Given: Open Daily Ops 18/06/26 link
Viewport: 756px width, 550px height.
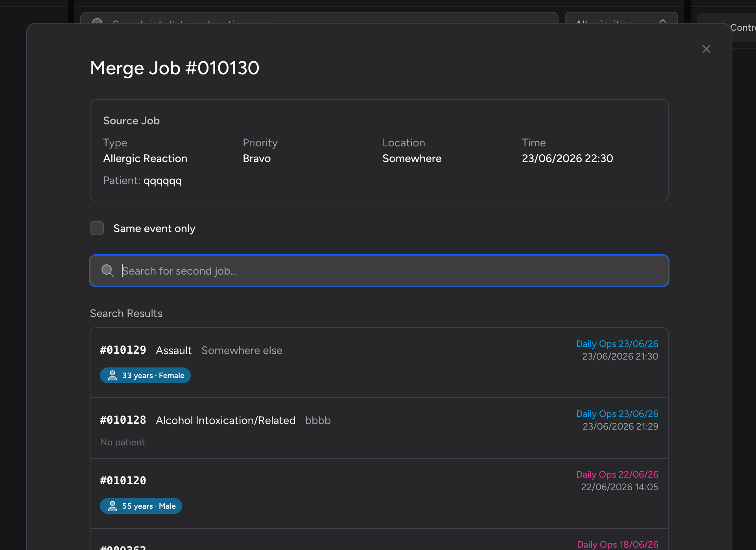Looking at the screenshot, I should (x=618, y=544).
